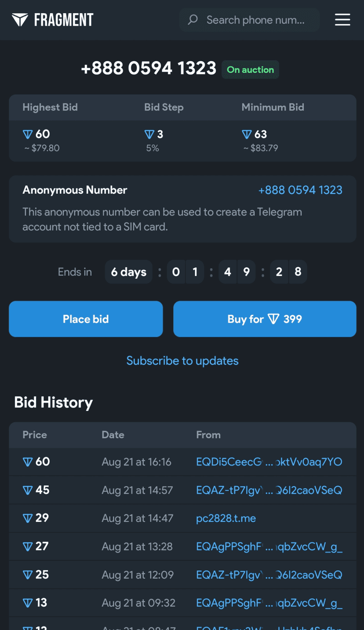
Task: Click TON icon beside Bid Step 3
Action: point(149,134)
